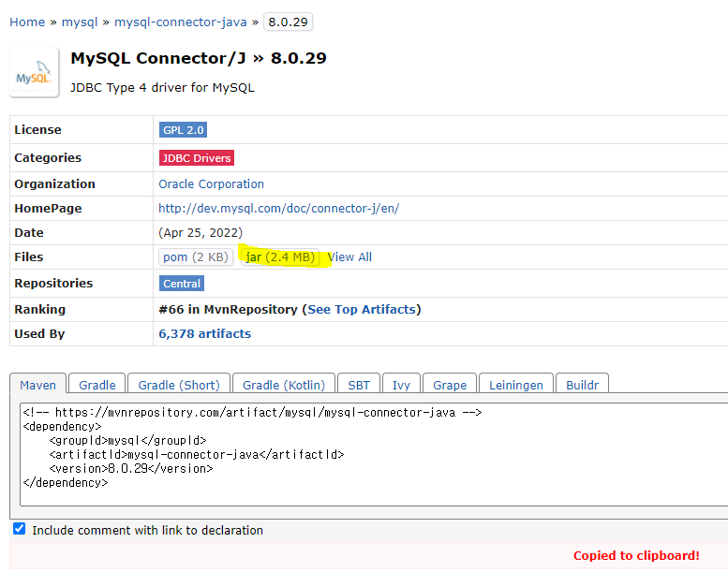728x572 pixels.
Task: Click the Used By row label
Action: [39, 333]
